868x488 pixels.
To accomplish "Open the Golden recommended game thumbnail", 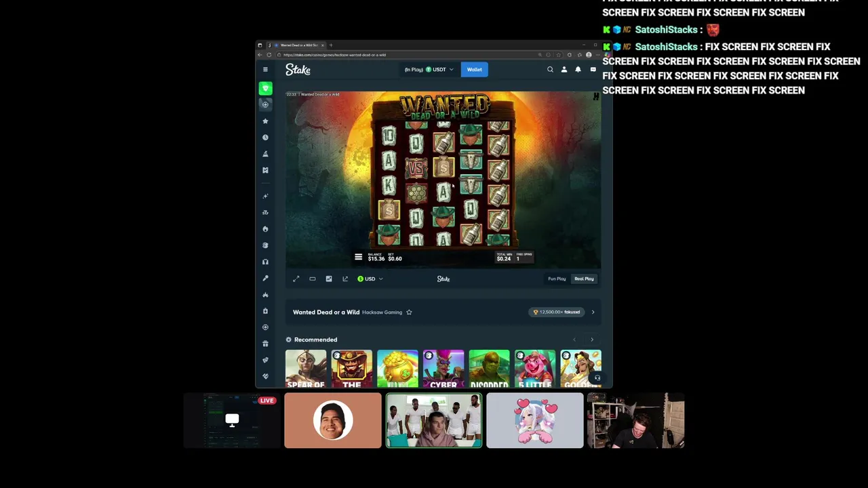I will point(580,369).
